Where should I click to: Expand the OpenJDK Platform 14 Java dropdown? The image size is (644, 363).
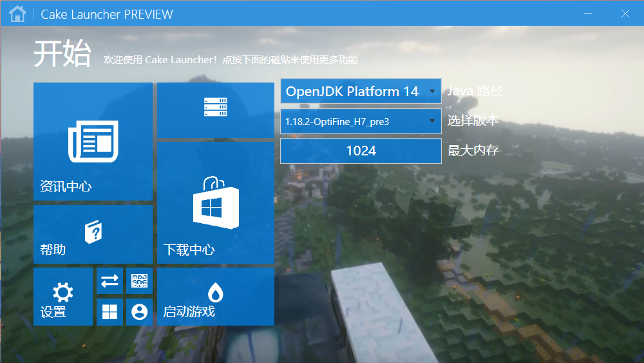[361, 91]
